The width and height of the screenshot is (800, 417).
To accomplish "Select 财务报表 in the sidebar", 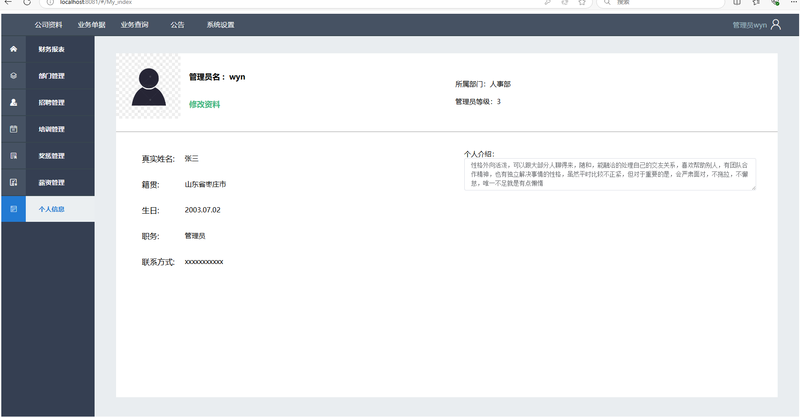I will [52, 50].
